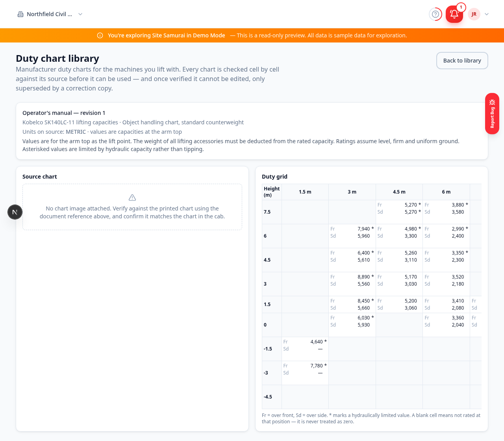Click the 4,980 * capacity value
The height and width of the screenshot is (441, 504).
coord(413,229)
